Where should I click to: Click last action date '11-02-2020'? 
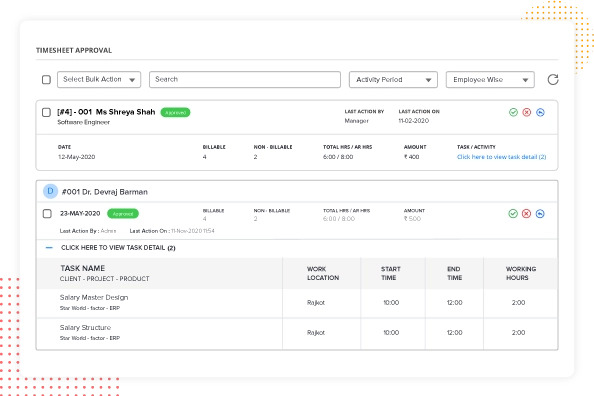tap(414, 121)
